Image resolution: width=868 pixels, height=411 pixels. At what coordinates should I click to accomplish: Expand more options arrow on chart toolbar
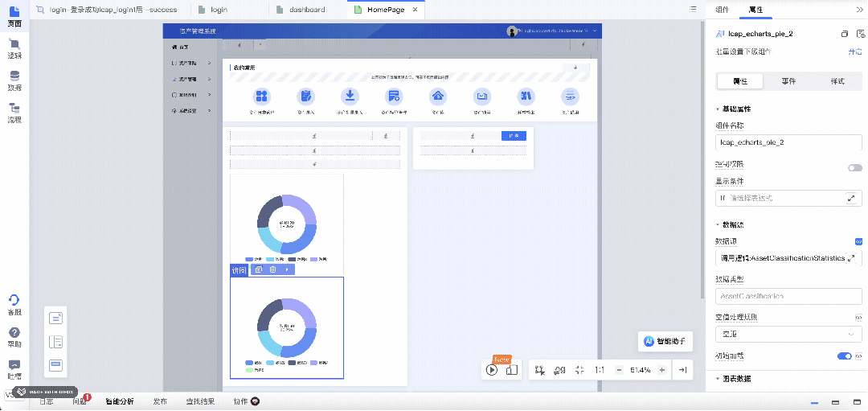(287, 269)
